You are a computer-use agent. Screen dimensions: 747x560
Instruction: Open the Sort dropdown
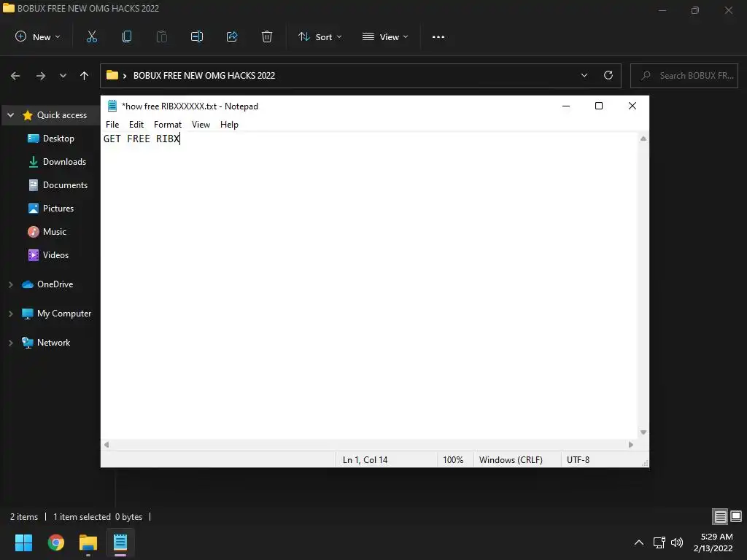320,36
